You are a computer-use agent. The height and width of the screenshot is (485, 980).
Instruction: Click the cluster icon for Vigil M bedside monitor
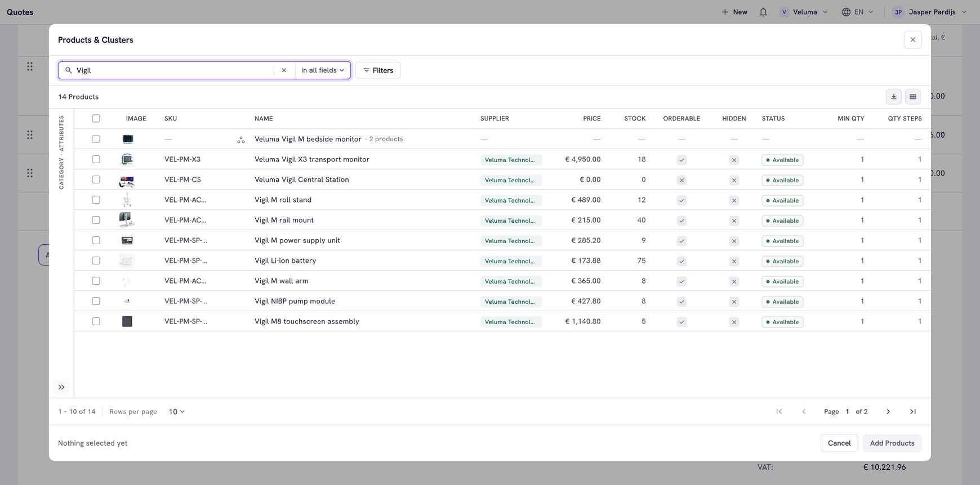pos(241,140)
